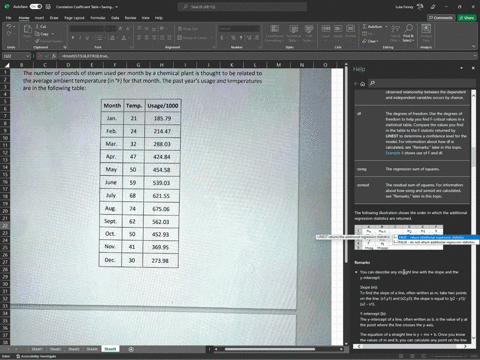This screenshot has width=480, height=360.
Task: Click the Comments button
Action: tap(441, 18)
